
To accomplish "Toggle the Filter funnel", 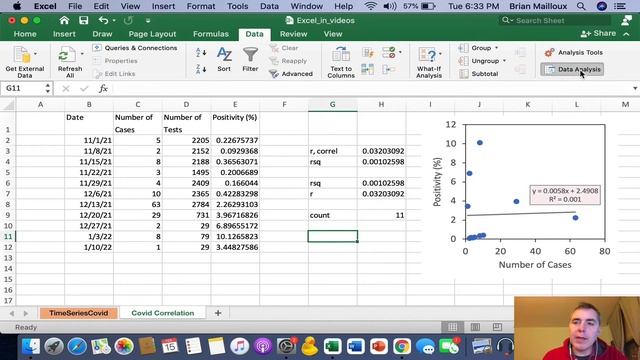I will pos(250,60).
